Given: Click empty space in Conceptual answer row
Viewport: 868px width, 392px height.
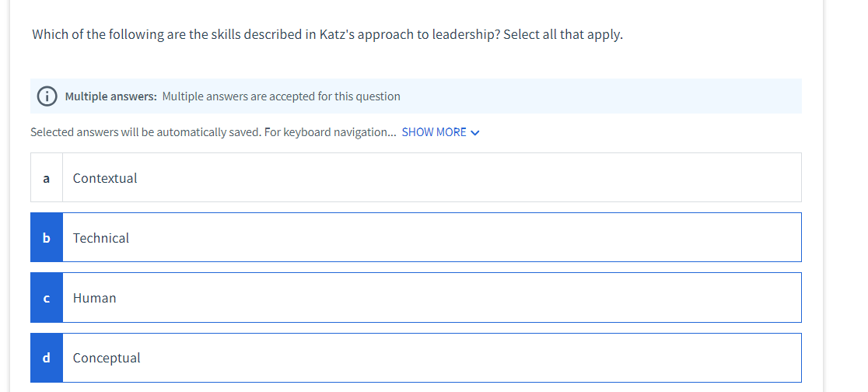Looking at the screenshot, I should 471,358.
